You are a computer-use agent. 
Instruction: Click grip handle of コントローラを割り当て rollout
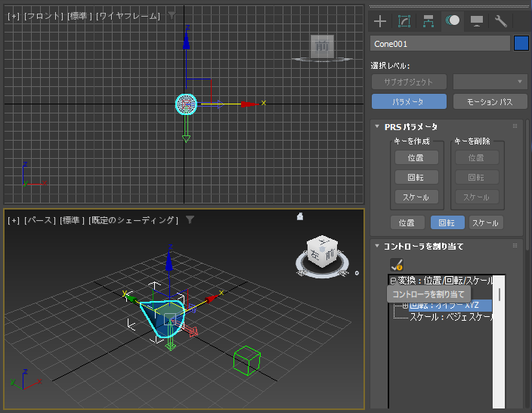[515, 246]
